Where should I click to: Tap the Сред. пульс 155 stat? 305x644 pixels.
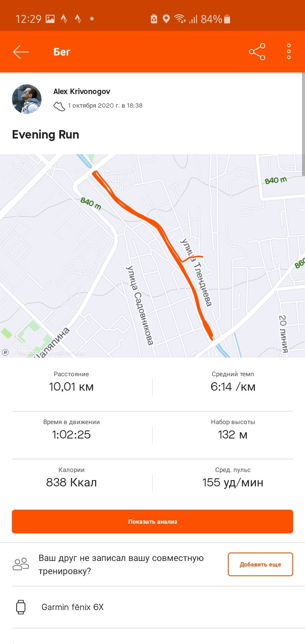tap(233, 477)
